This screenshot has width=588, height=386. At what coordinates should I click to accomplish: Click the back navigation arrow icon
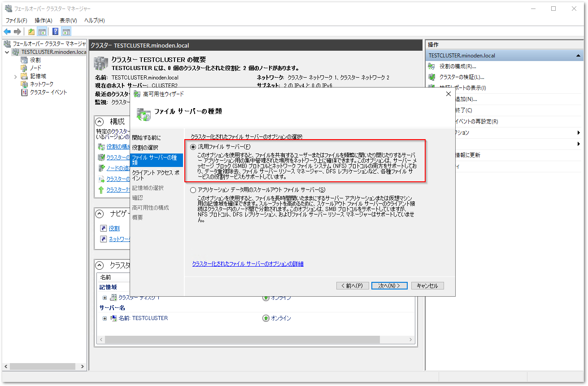pos(7,31)
